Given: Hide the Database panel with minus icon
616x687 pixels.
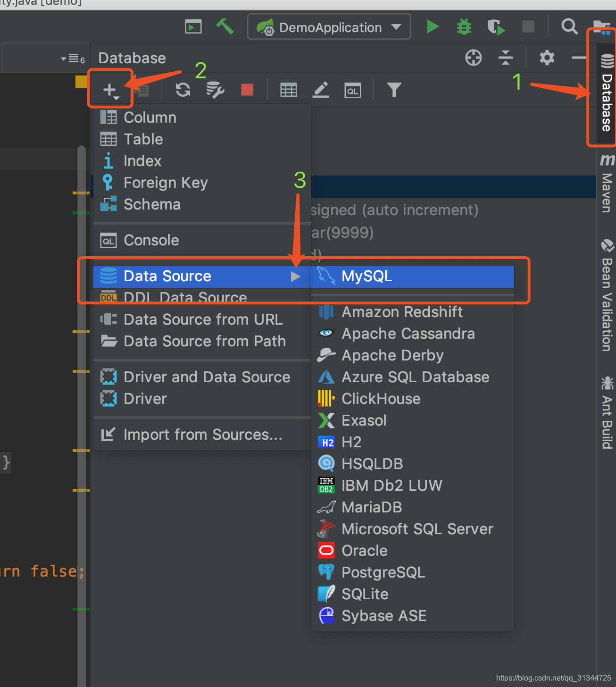Looking at the screenshot, I should pos(578,58).
